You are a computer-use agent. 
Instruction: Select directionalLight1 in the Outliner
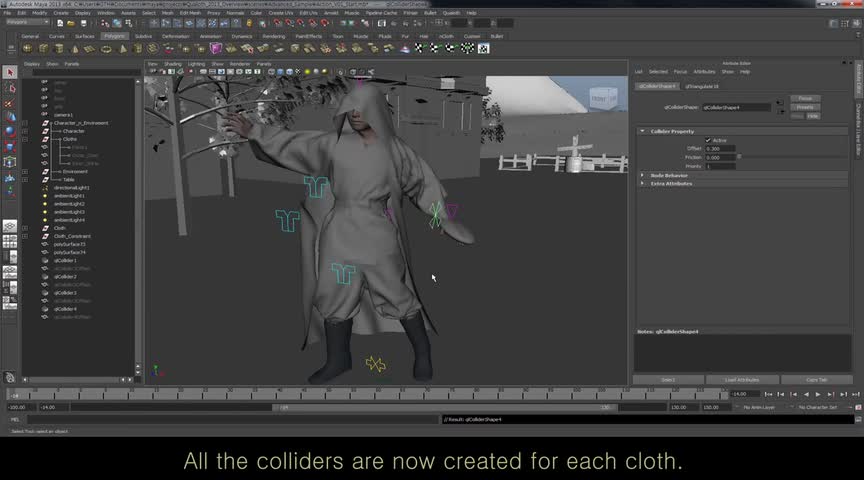click(72, 188)
